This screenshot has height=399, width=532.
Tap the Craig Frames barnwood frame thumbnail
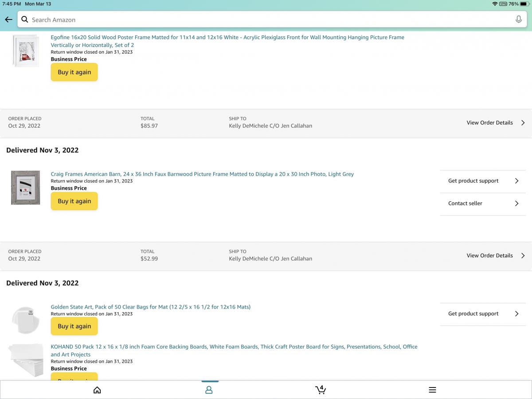(x=25, y=188)
